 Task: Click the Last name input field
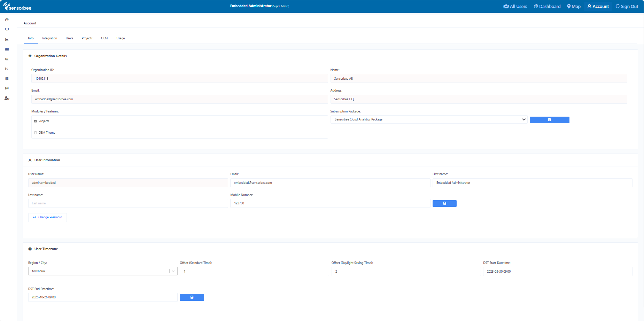pos(128,203)
